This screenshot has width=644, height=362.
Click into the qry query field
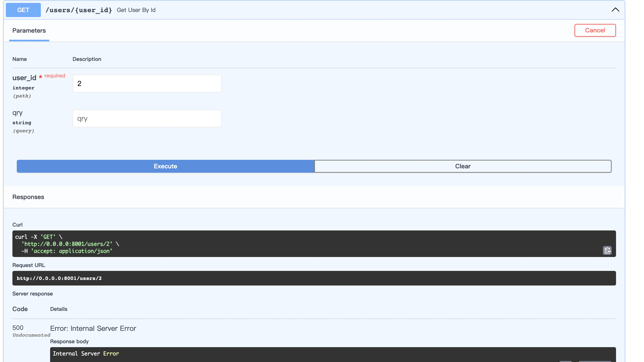pyautogui.click(x=147, y=118)
